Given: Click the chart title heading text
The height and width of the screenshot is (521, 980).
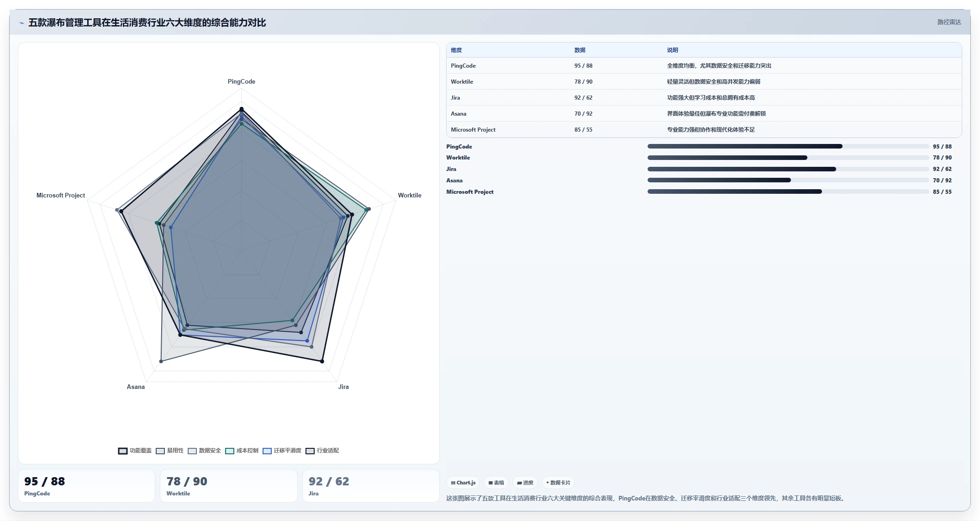Looking at the screenshot, I should click(x=147, y=22).
